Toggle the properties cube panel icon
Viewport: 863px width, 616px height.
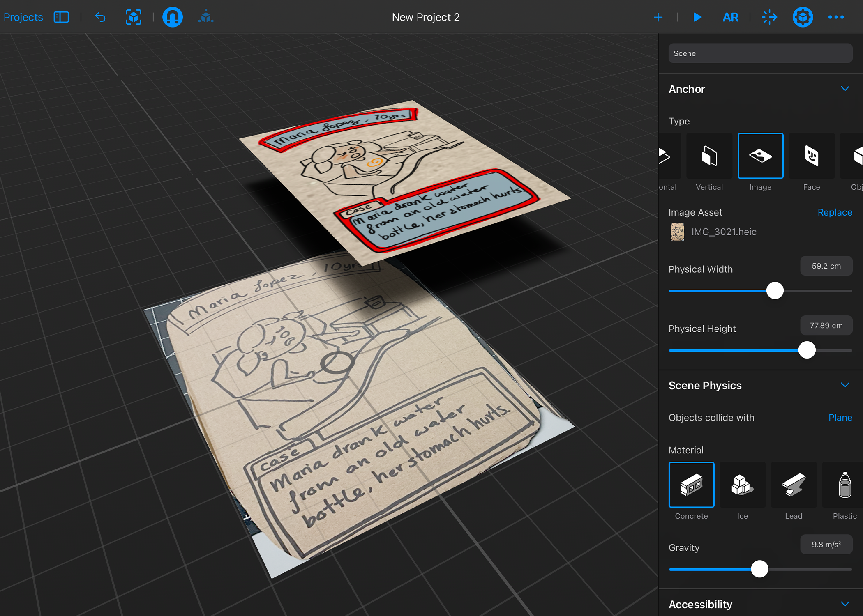[803, 17]
